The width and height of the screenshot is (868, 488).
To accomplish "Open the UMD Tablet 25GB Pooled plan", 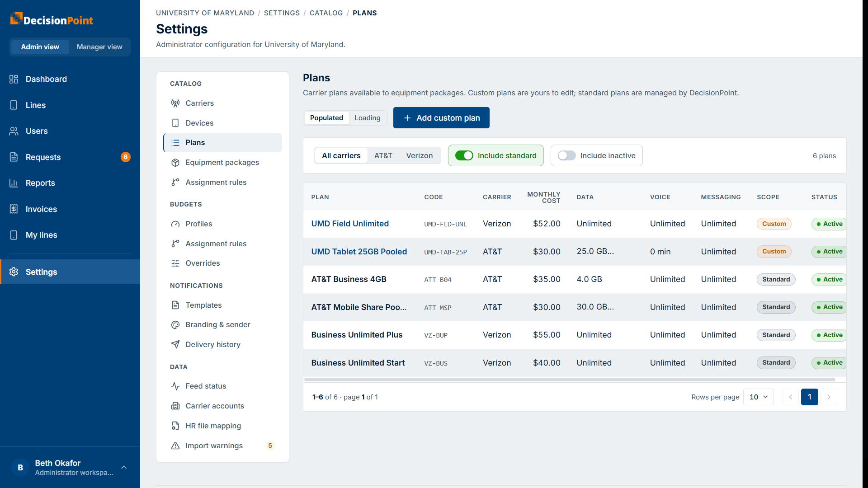I will pyautogui.click(x=359, y=252).
